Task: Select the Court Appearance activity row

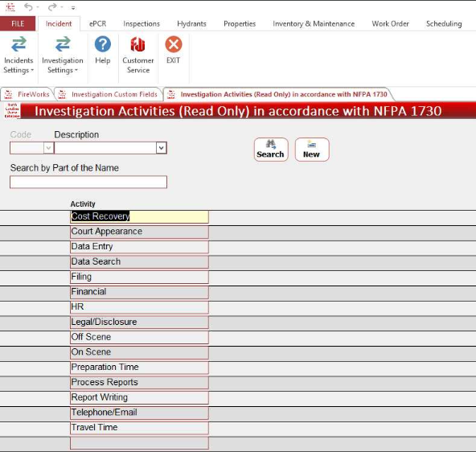Action: click(x=139, y=232)
